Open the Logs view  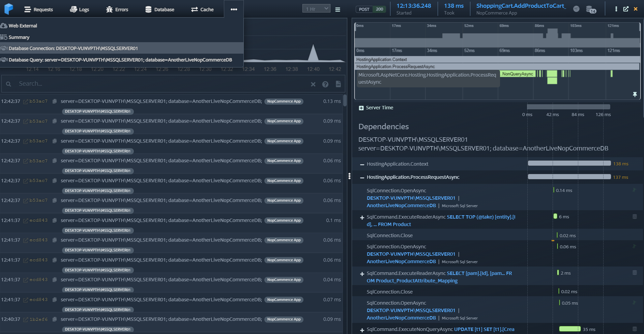[79, 9]
